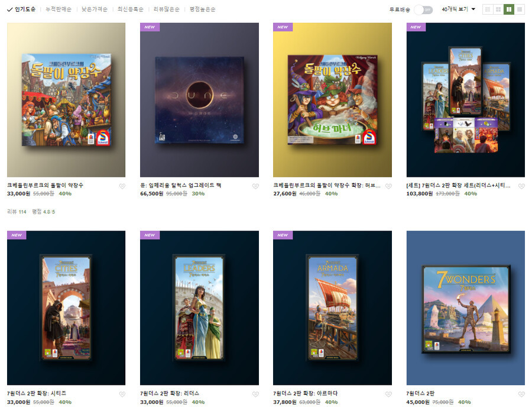The width and height of the screenshot is (532, 411).
Task: Sort by 낮은가격순
Action: click(95, 9)
